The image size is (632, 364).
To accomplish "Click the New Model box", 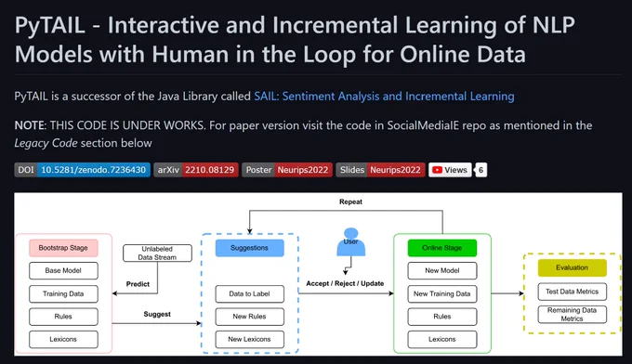I will pyautogui.click(x=442, y=270).
